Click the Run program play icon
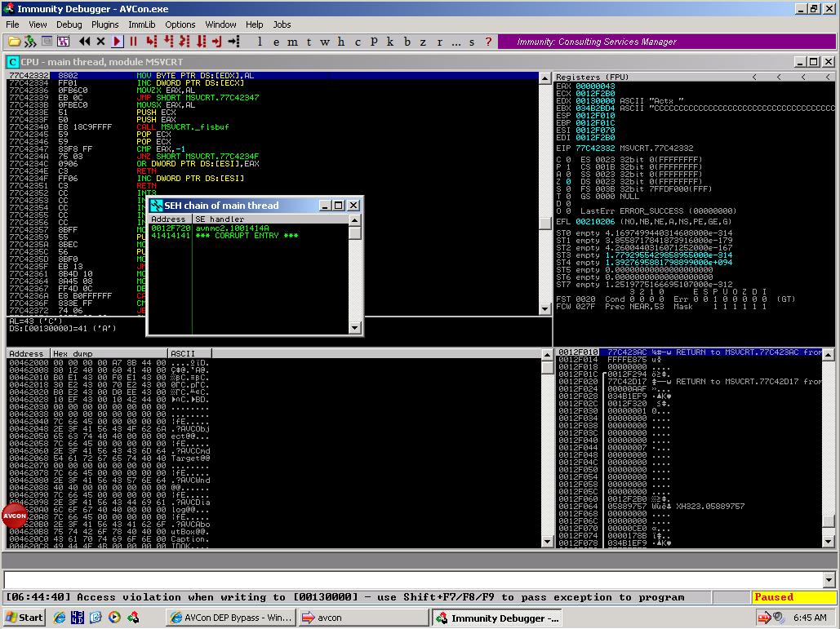The height and width of the screenshot is (629, 840). click(x=117, y=42)
